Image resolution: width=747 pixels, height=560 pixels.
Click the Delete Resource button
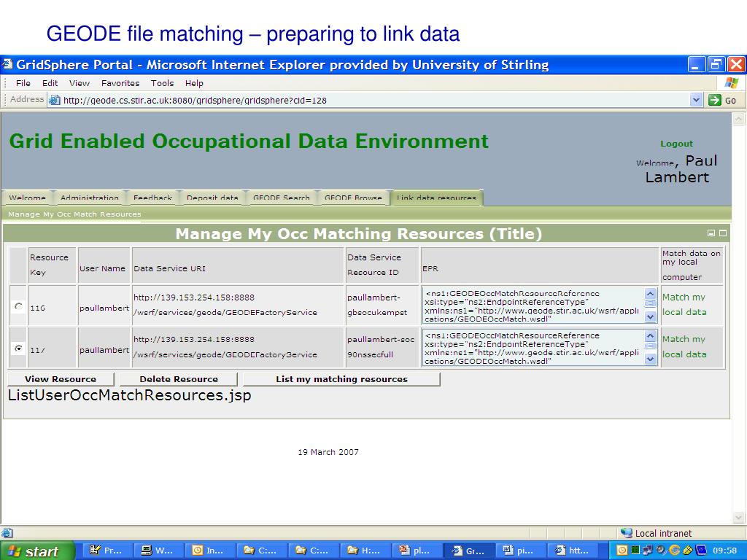click(x=179, y=379)
